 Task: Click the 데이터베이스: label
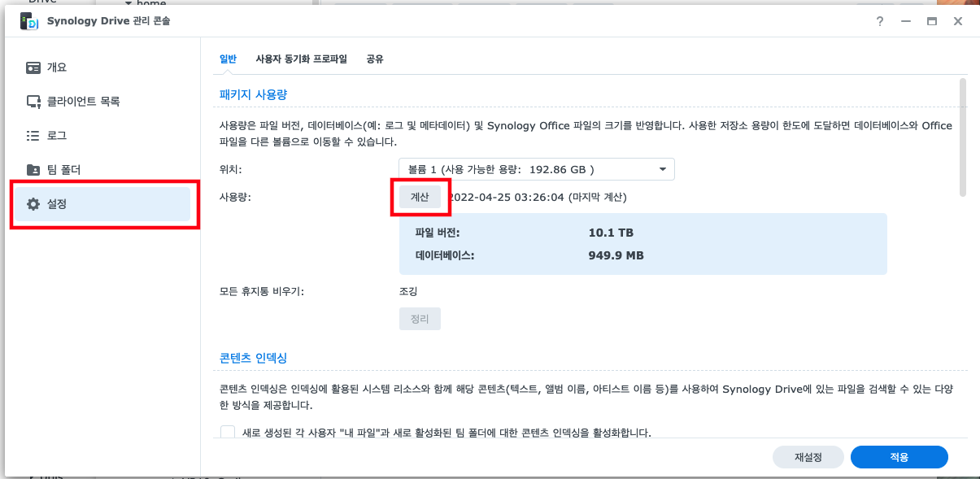pos(445,255)
